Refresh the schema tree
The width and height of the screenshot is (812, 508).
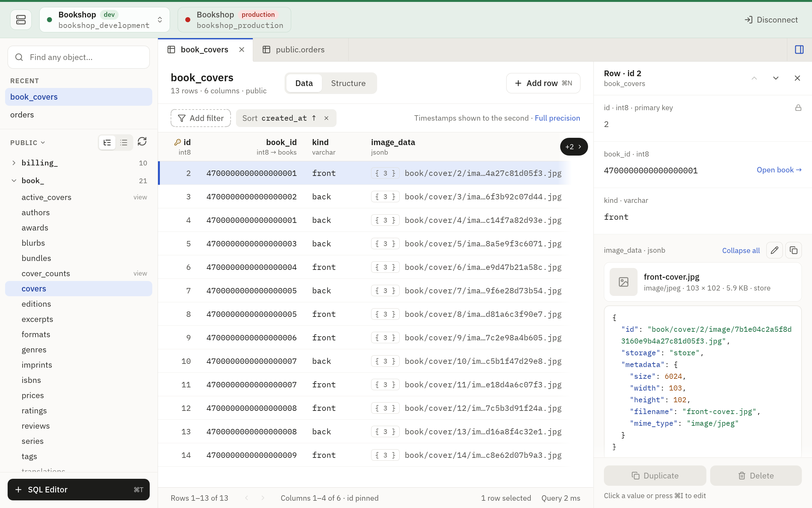[x=142, y=142]
